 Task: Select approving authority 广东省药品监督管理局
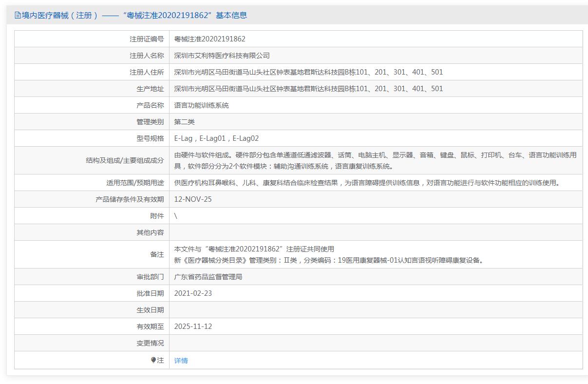coord(208,277)
